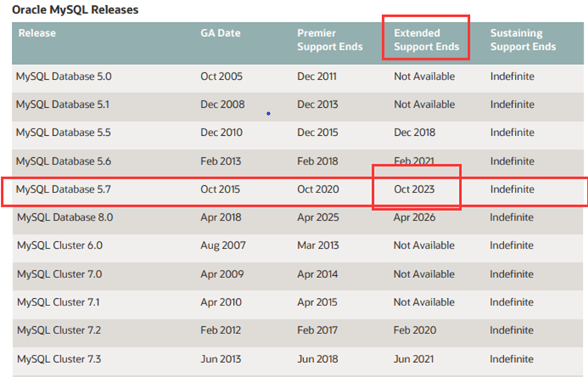Select the MySQL Database 5.0 row label
This screenshot has width=588, height=377.
click(63, 76)
